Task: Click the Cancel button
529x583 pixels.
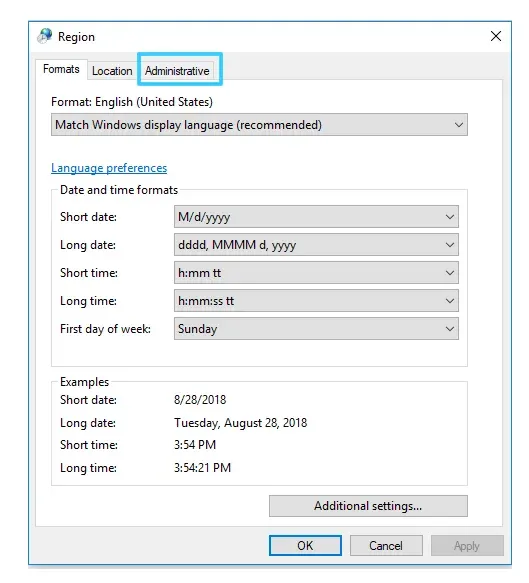Action: click(x=386, y=545)
